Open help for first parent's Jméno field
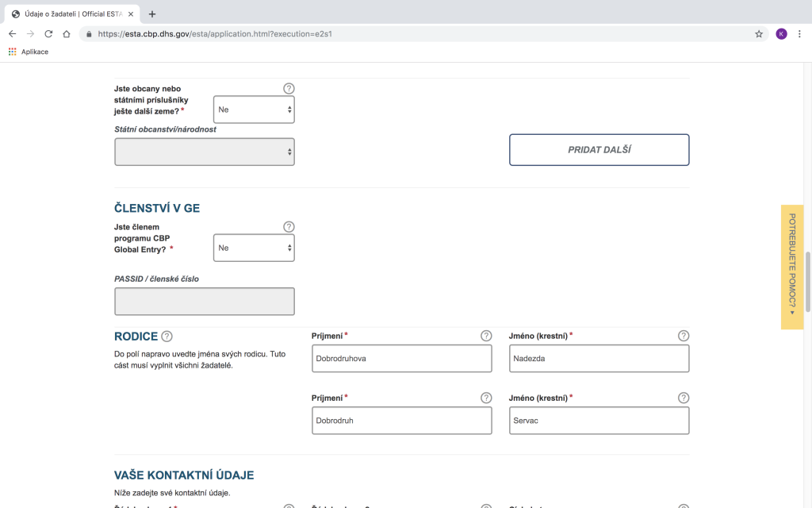The height and width of the screenshot is (508, 812). [684, 336]
